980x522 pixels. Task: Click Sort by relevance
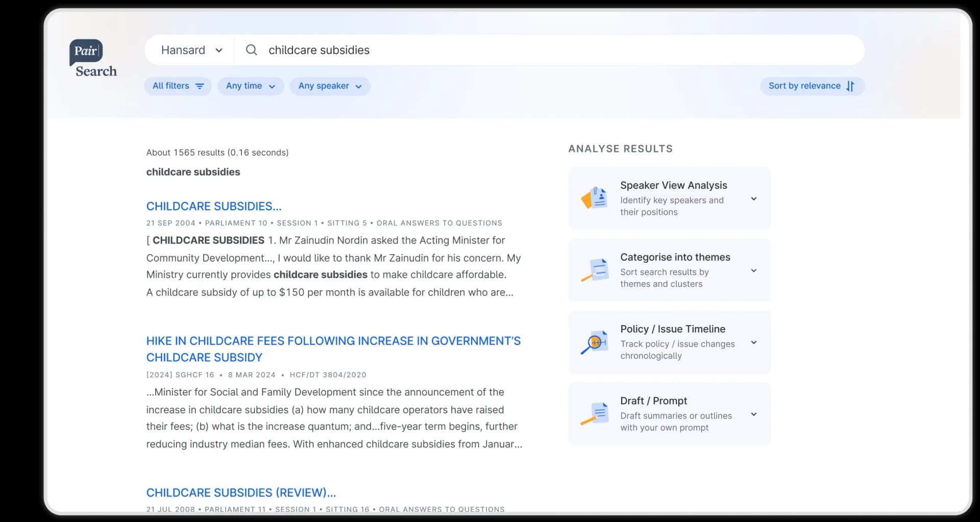coord(804,86)
